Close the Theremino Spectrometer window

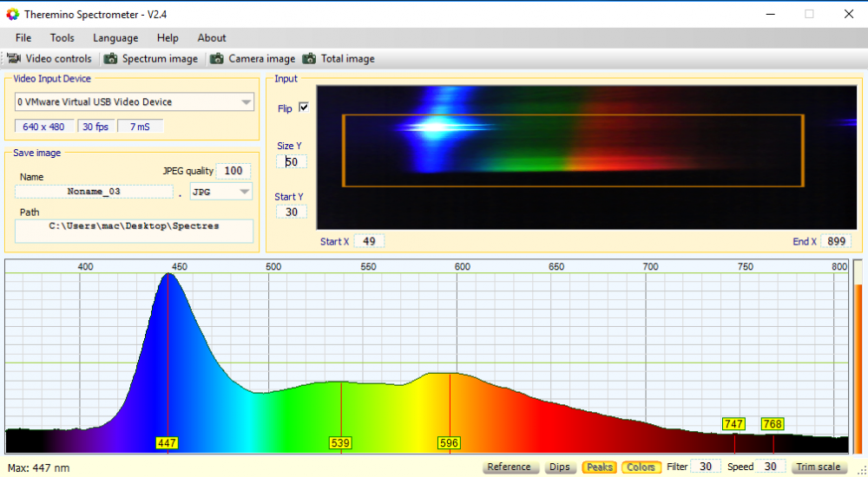849,15
